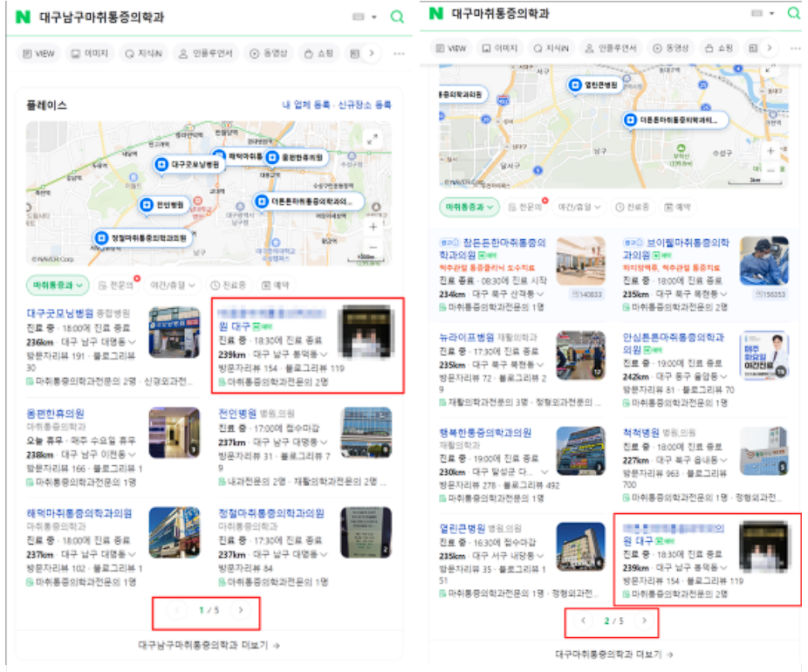Zoom in on the 대구마취통증의학과 place map
Image resolution: width=808 pixels, height=672 pixels.
(770, 151)
